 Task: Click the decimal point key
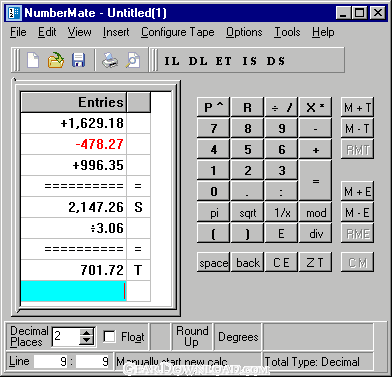(x=247, y=191)
